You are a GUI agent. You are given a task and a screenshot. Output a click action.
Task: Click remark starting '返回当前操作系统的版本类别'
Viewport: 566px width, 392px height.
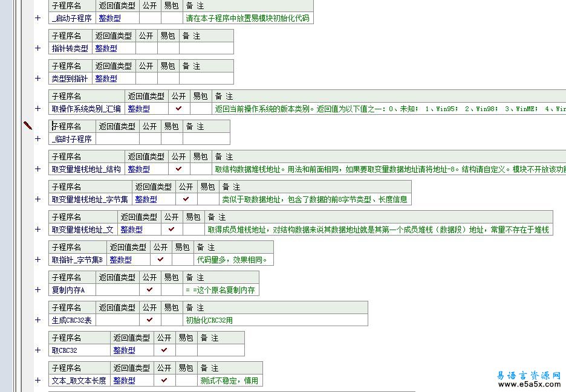[390, 109]
